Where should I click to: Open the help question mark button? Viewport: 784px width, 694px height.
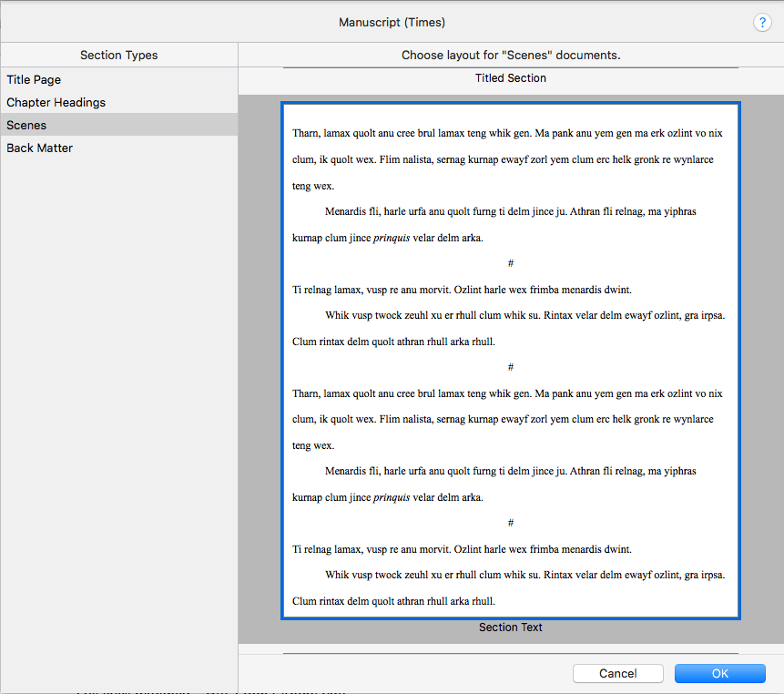[762, 23]
